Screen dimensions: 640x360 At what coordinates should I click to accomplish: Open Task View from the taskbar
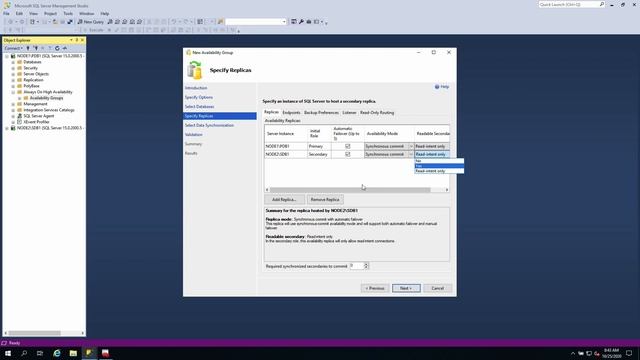click(x=40, y=353)
